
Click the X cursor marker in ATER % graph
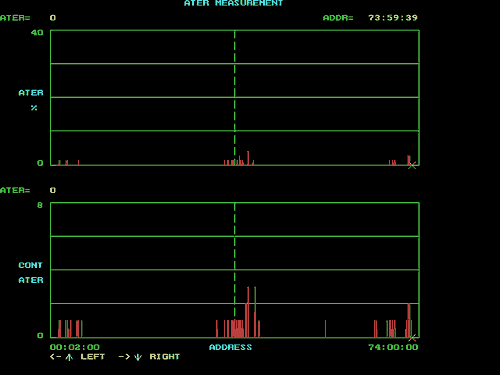(412, 165)
